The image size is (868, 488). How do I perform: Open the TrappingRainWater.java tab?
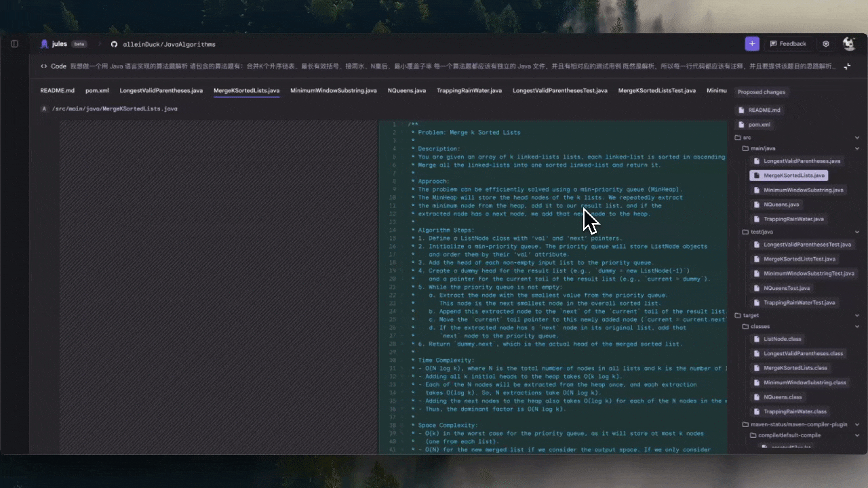point(469,90)
